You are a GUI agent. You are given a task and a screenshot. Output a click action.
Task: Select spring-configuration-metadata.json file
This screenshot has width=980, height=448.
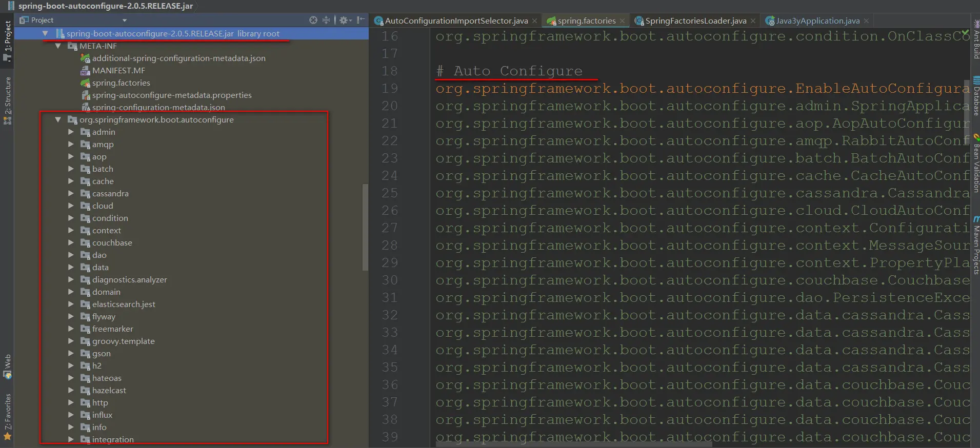[x=158, y=107]
